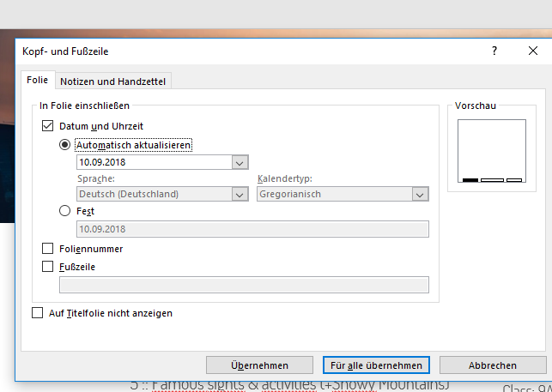Click the Fußzeile text input box
The width and height of the screenshot is (552, 392).
(x=243, y=285)
